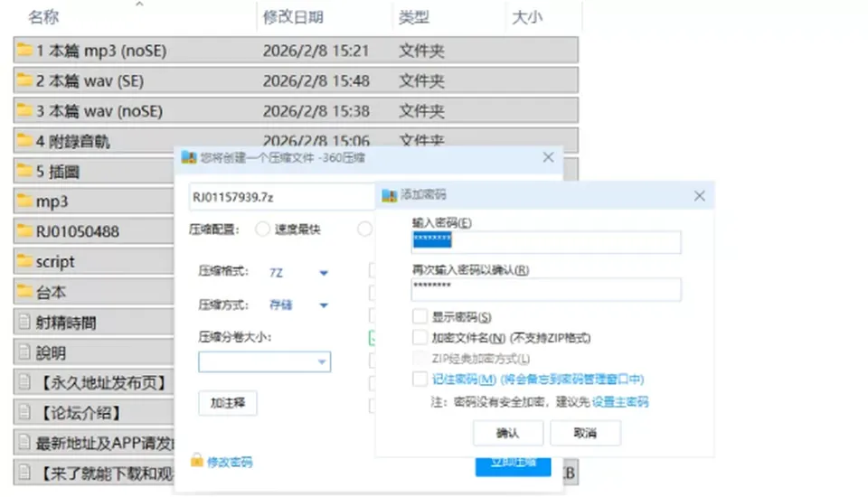Click the date '2026/2/8 15:38'

pos(316,111)
